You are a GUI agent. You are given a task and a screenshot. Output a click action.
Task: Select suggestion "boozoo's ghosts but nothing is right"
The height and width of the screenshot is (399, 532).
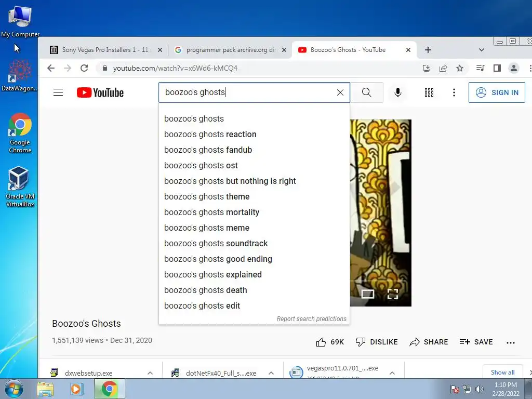point(254,181)
